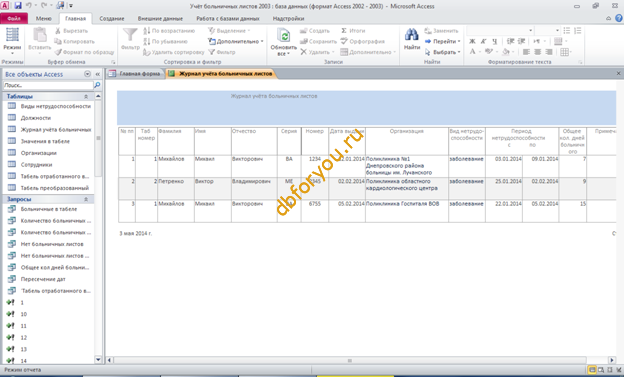Collapse the Запросы group
Viewport: 624px width, 377px height.
[x=86, y=199]
